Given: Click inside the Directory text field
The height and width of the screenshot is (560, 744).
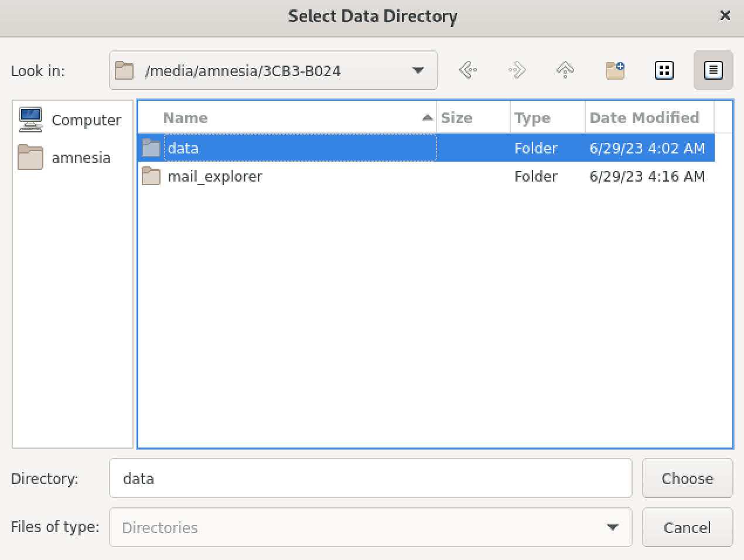Looking at the screenshot, I should pyautogui.click(x=371, y=479).
